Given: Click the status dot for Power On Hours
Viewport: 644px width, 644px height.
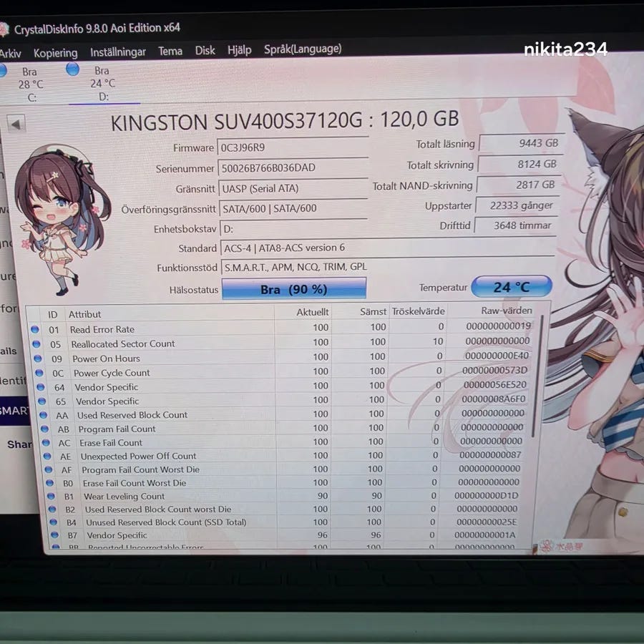Looking at the screenshot, I should 38,358.
